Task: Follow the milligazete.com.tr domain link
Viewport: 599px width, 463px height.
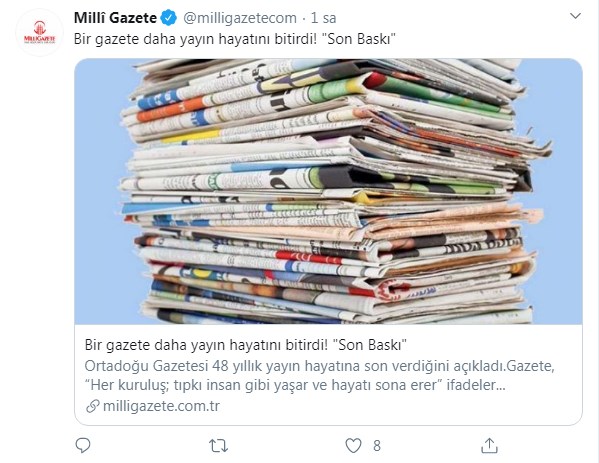Action: tap(161, 406)
